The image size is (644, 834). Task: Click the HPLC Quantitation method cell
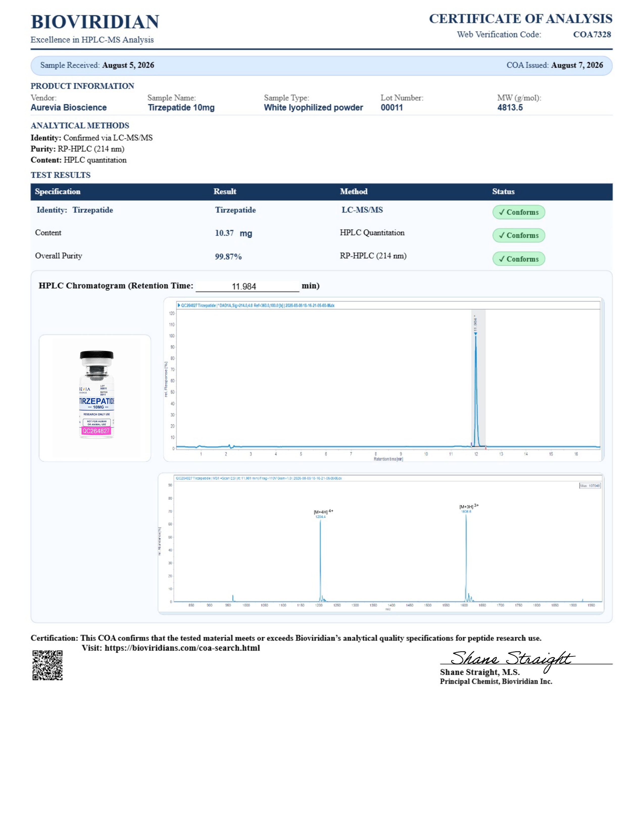click(372, 233)
